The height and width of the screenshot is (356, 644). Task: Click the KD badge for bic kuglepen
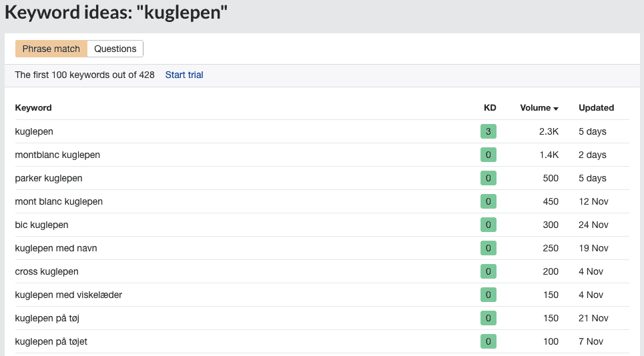pos(489,225)
